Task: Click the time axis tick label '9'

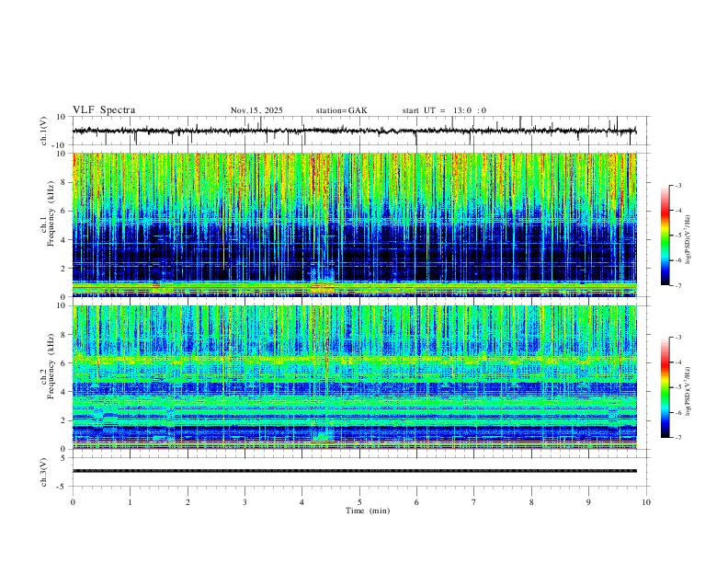Action: (588, 502)
